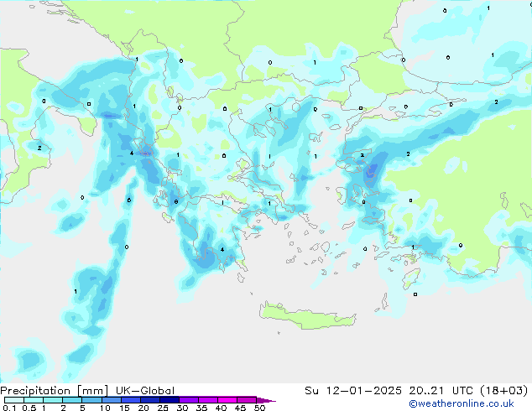532x411 pixels.
Task: Click the legend swatch between 40 and 45
Action: pos(227,400)
